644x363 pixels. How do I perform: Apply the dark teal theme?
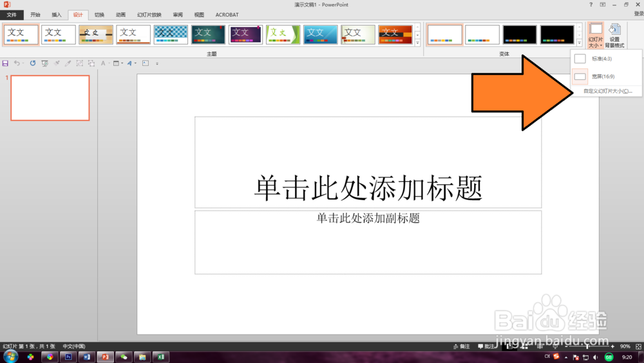[208, 35]
